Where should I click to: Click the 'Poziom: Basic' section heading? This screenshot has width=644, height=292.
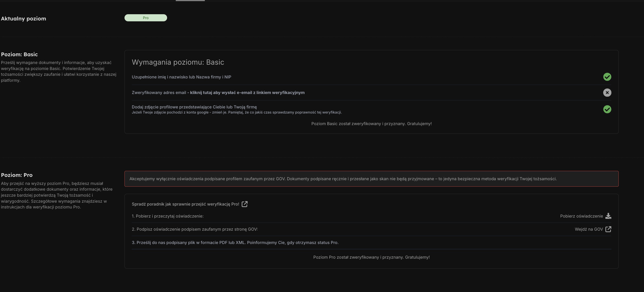coord(19,54)
